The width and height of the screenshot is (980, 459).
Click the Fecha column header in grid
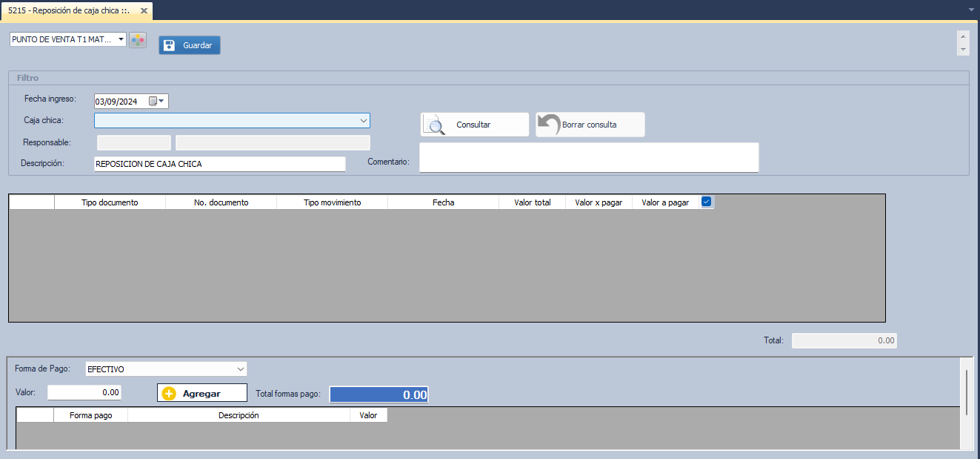pyautogui.click(x=443, y=202)
